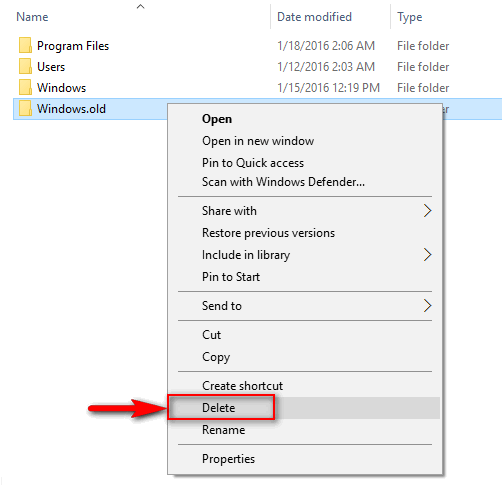Sort by the Name column header

tap(32, 17)
